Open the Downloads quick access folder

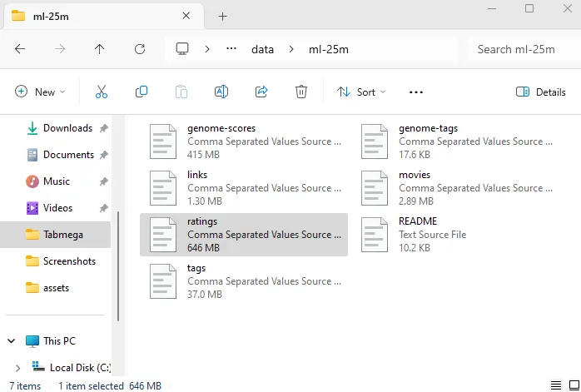pos(67,128)
